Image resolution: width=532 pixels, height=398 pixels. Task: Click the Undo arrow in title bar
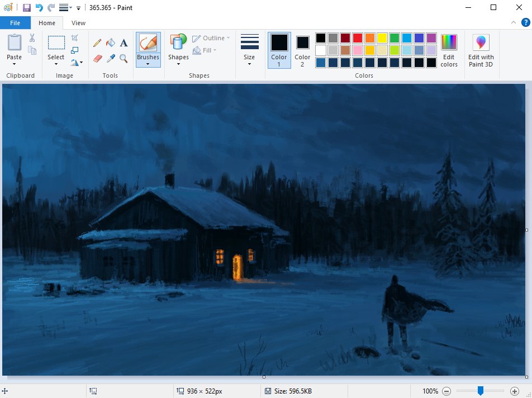coord(39,7)
